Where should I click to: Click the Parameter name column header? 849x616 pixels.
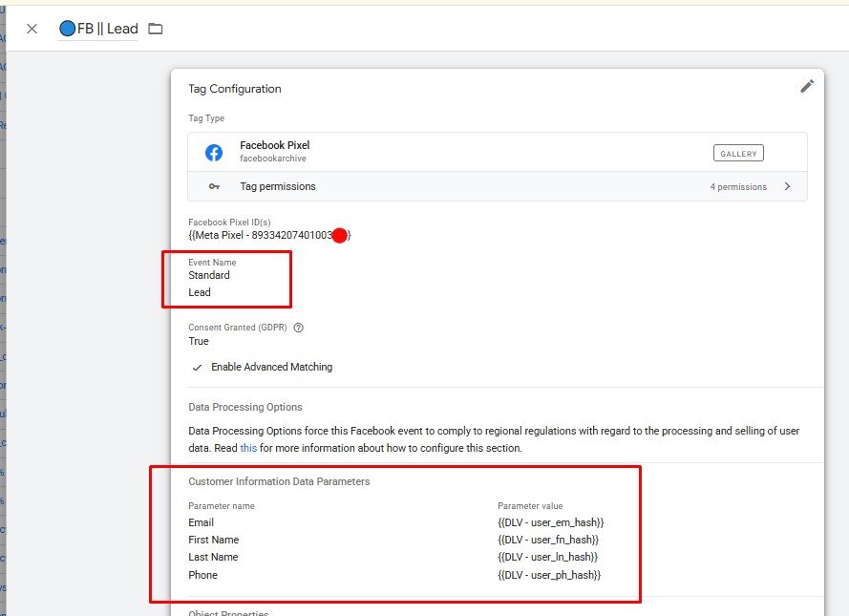coord(222,506)
